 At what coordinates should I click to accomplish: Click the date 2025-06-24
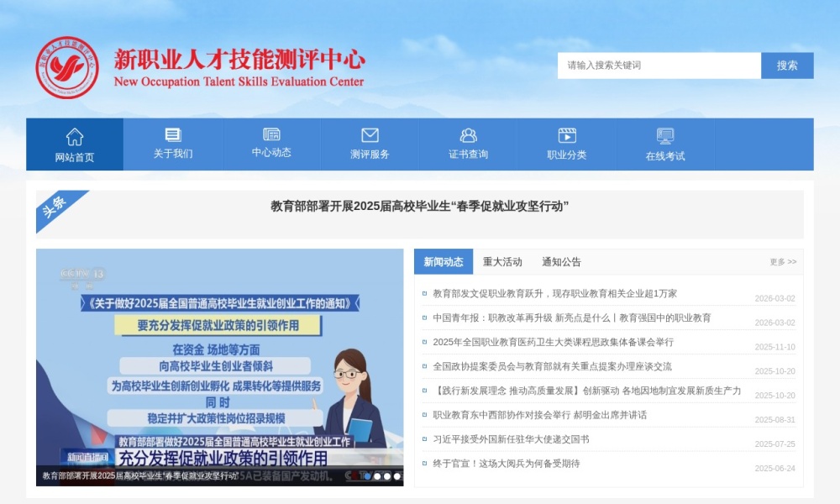(774, 468)
